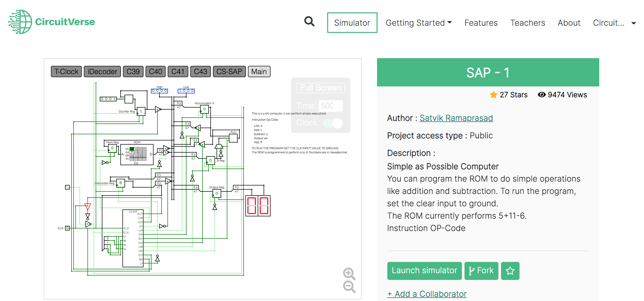
Task: Switch to the CS-SAP subcircuit tab
Action: [x=229, y=72]
